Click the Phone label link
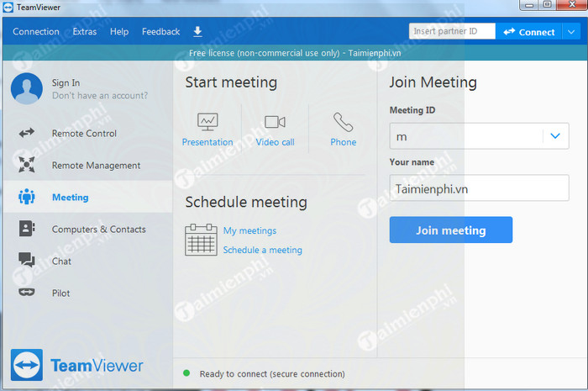The image size is (588, 391). tap(343, 142)
